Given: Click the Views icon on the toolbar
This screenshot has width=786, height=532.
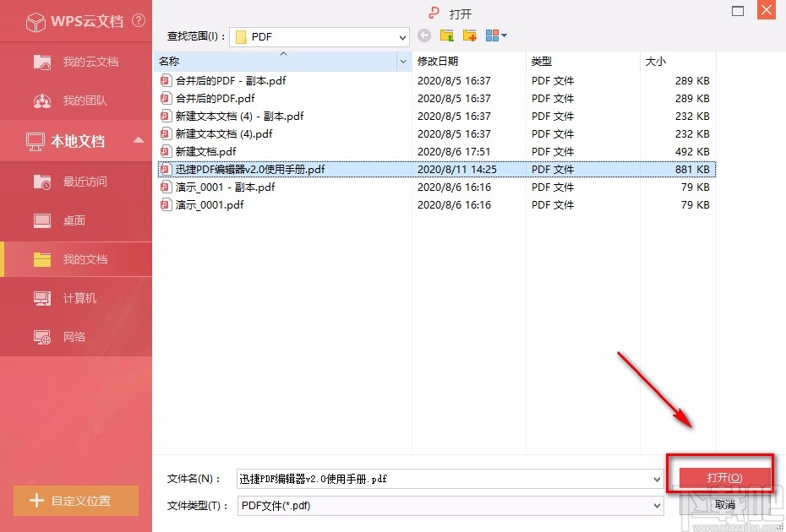Looking at the screenshot, I should [492, 35].
